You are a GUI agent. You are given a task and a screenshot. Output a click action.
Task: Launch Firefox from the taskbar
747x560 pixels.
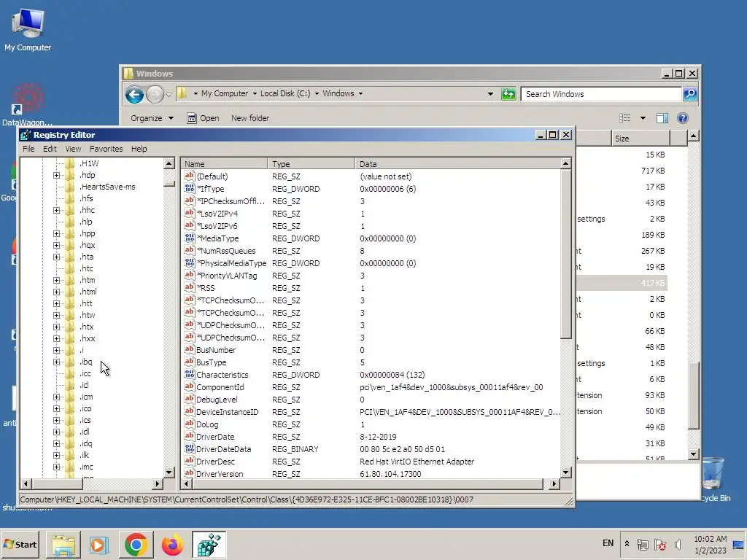172,544
